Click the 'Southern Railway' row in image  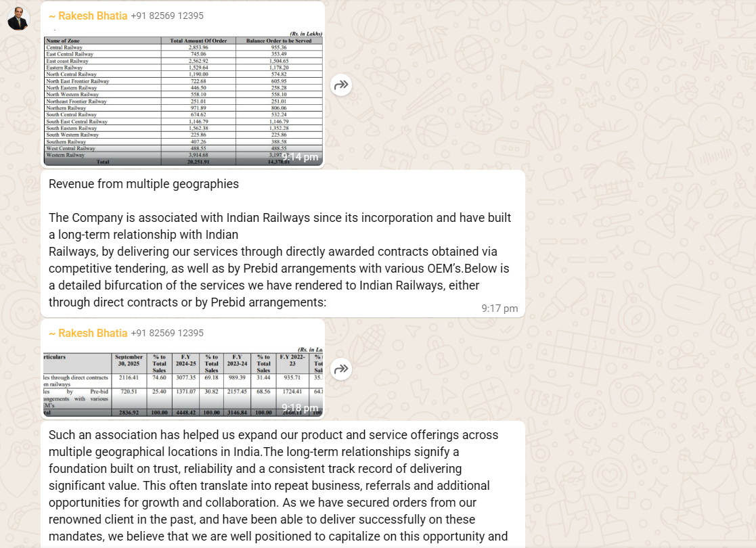click(x=66, y=141)
